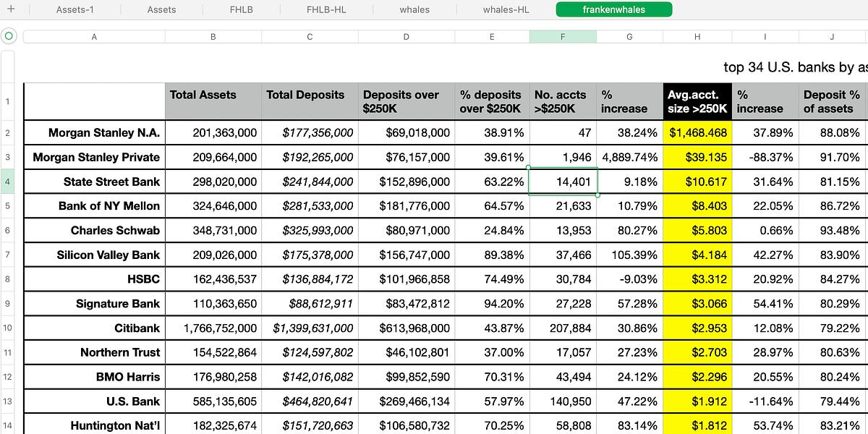Viewport: 868px width, 434px height.
Task: Click the No. accts >$250K header cell
Action: click(563, 101)
